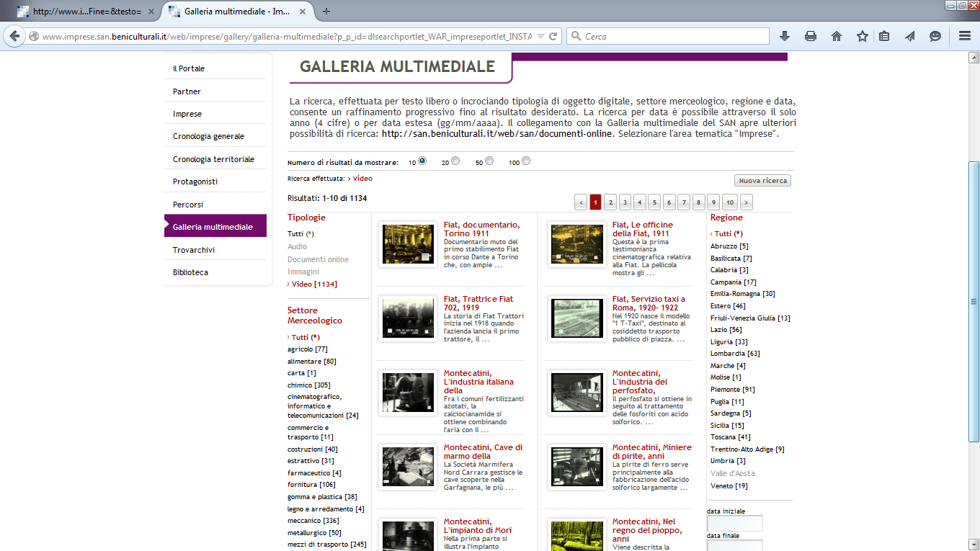
Task: Select 20 results per page radio
Action: pos(455,161)
